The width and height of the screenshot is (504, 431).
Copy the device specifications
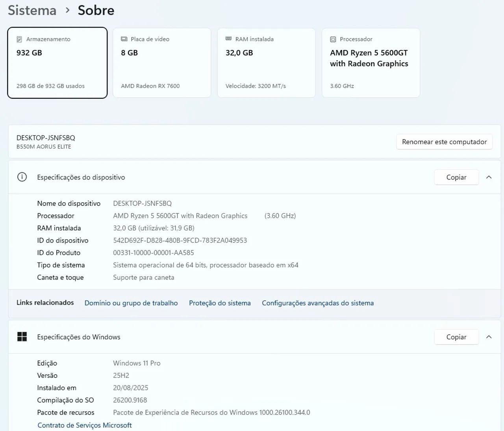tap(456, 177)
